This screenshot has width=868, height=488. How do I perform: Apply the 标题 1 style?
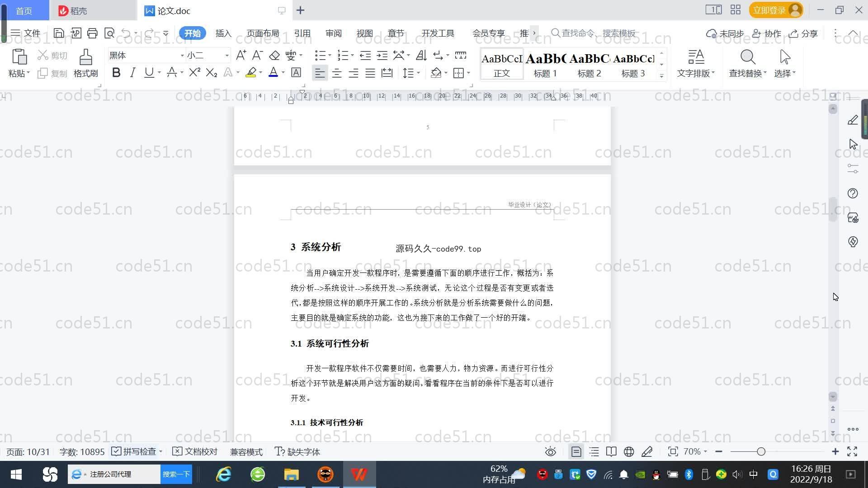pos(545,64)
